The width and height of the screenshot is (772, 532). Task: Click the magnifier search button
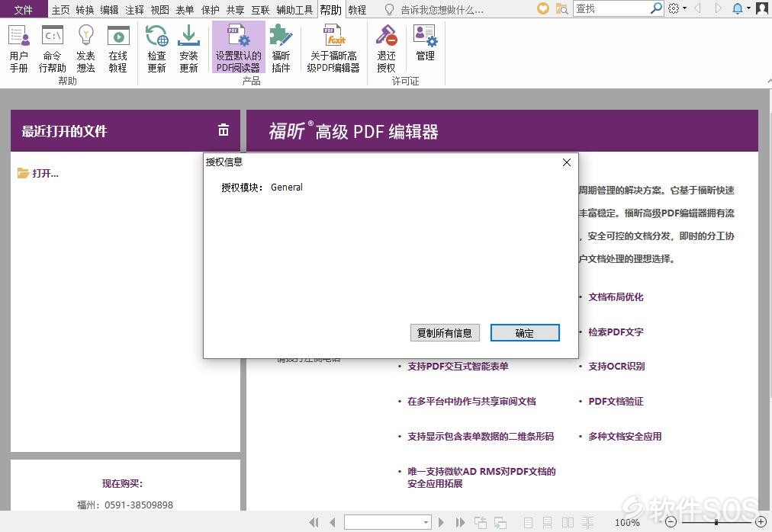tap(656, 8)
